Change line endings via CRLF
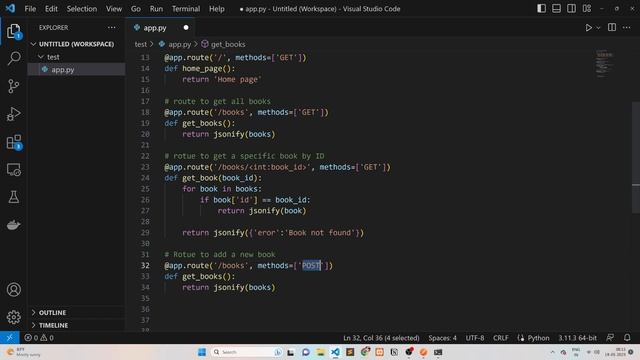This screenshot has width=640, height=360. (500, 338)
